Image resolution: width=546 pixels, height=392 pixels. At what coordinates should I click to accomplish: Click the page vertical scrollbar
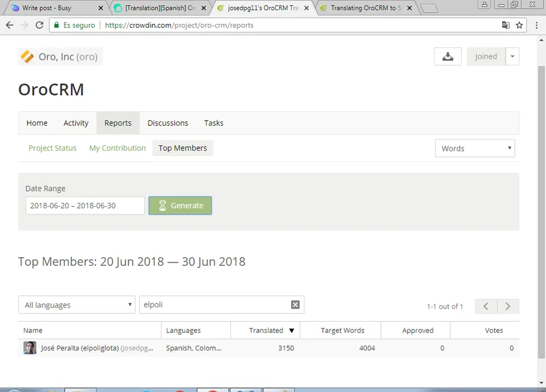tap(541, 212)
